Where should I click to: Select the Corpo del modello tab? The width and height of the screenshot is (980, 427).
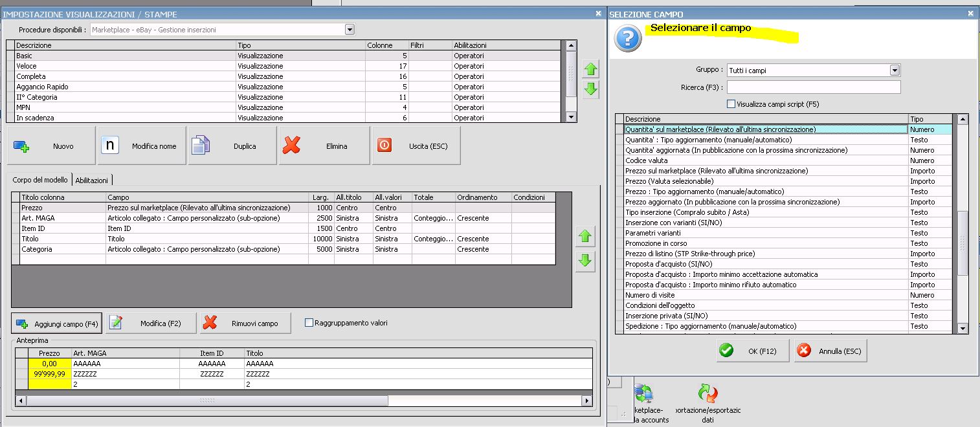point(39,181)
